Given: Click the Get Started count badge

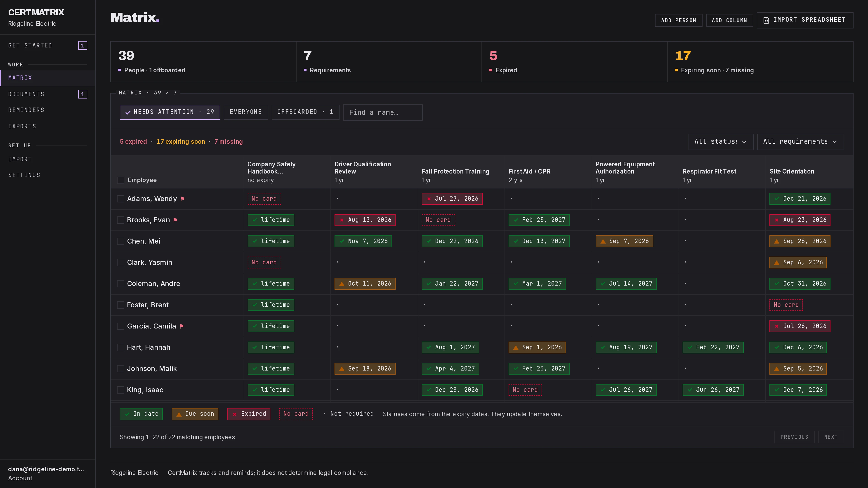Looking at the screenshot, I should pyautogui.click(x=83, y=45).
